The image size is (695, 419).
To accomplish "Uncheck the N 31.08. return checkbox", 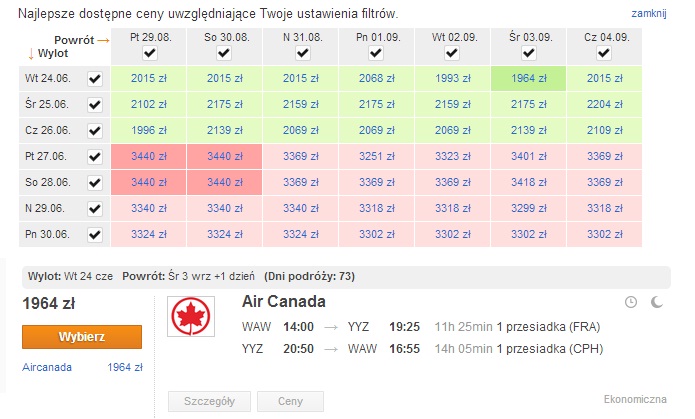I will point(303,53).
